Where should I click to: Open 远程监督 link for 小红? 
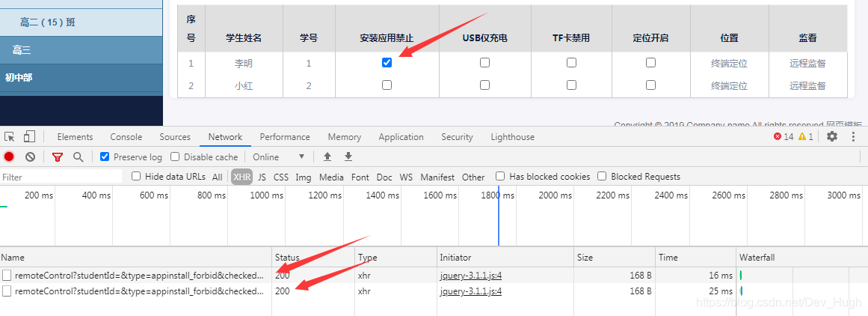click(x=807, y=85)
